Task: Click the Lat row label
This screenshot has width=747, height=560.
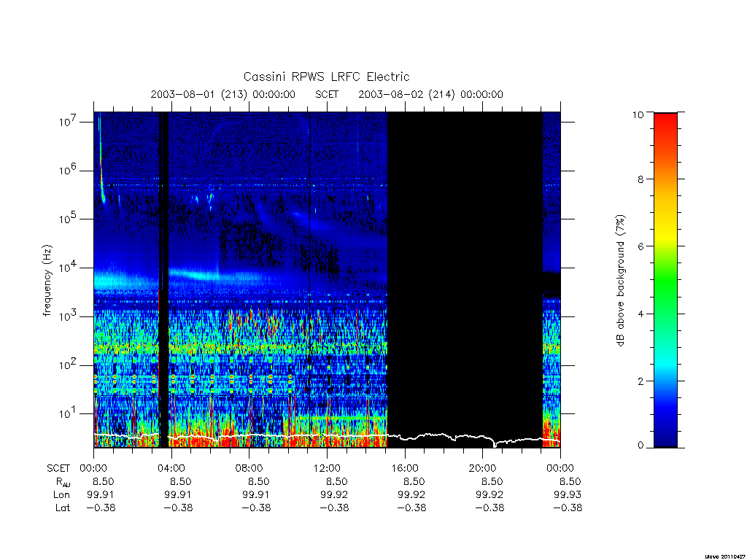Action: (x=63, y=507)
